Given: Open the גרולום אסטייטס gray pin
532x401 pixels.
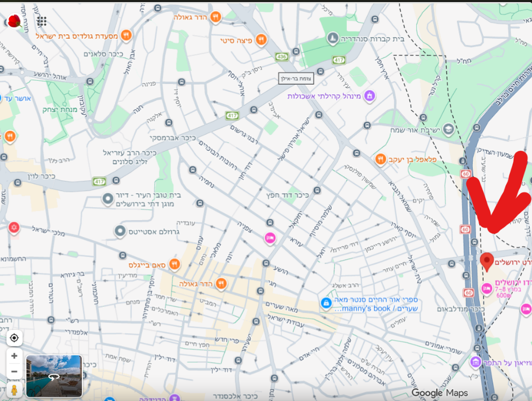Looking at the screenshot, I should tap(120, 231).
